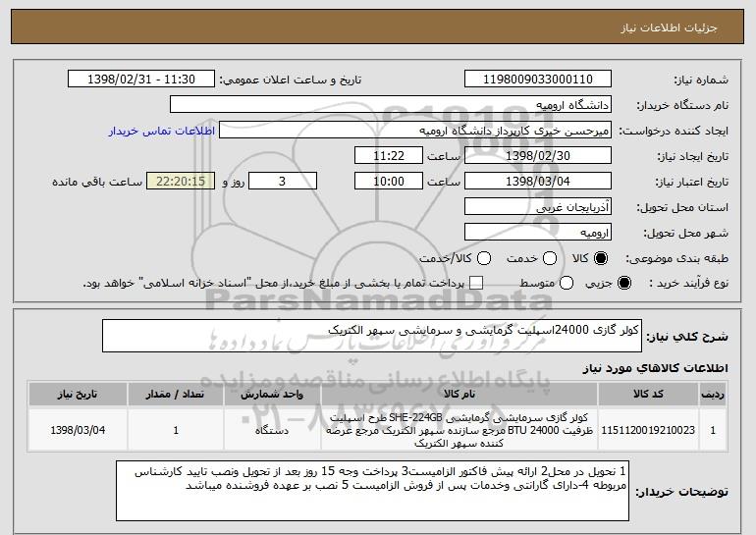Click the جزئیات اطلاعات نیاز header title

pyautogui.click(x=669, y=27)
